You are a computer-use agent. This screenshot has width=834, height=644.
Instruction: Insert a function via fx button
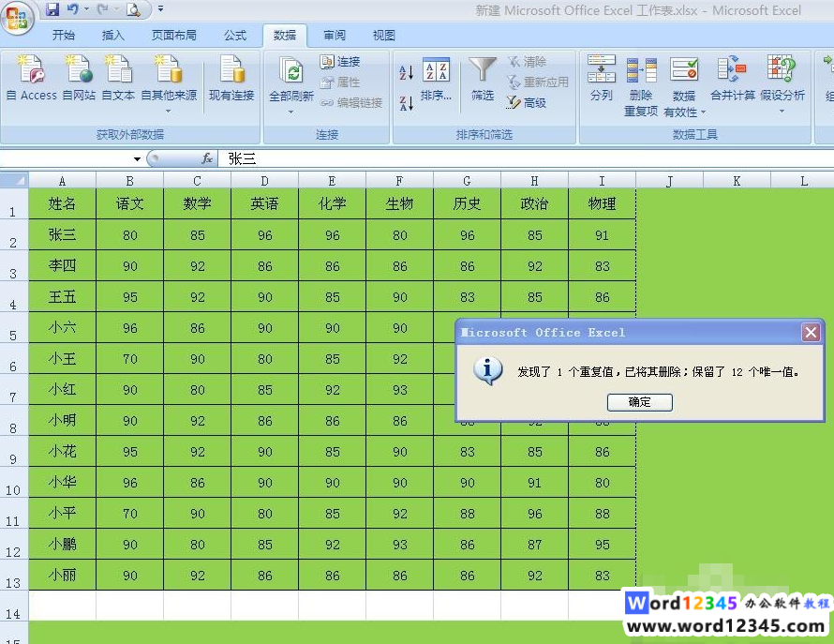tap(207, 158)
